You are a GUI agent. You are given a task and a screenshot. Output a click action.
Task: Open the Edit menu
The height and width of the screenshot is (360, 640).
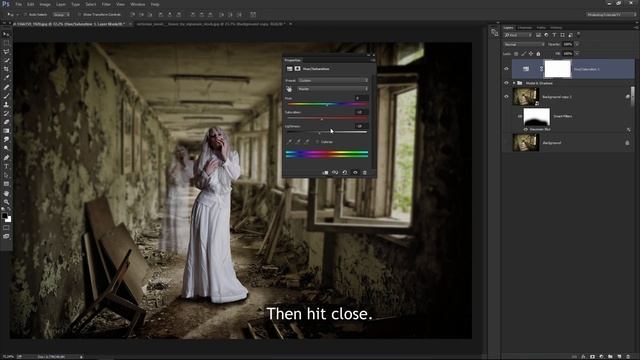pyautogui.click(x=31, y=4)
